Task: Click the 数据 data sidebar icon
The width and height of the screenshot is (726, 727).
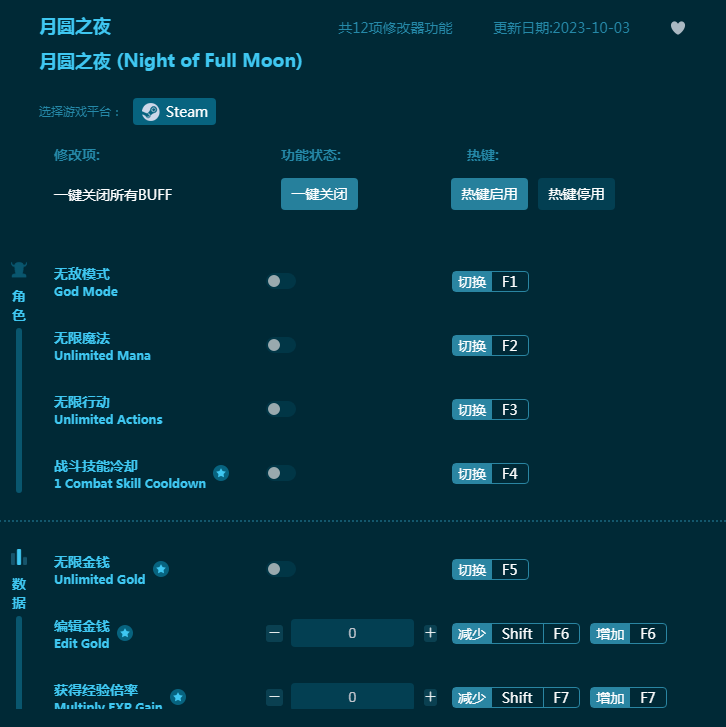Action: coord(19,557)
